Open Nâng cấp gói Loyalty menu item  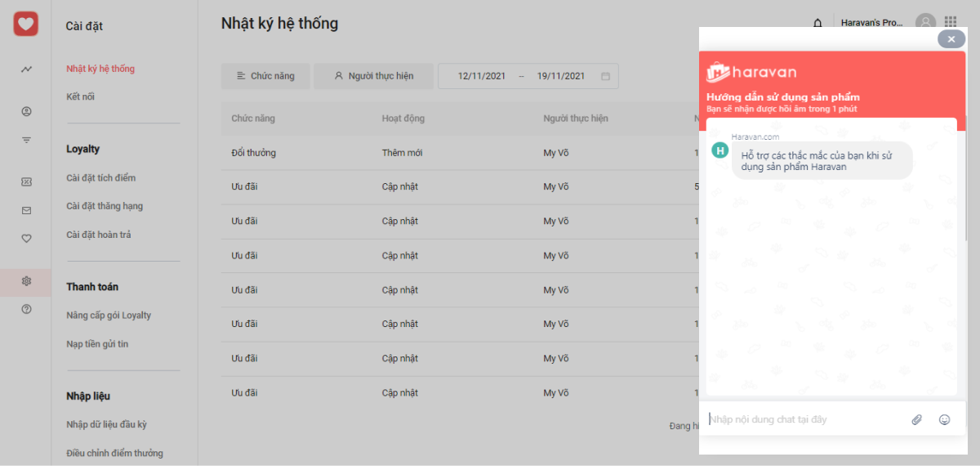click(x=109, y=316)
